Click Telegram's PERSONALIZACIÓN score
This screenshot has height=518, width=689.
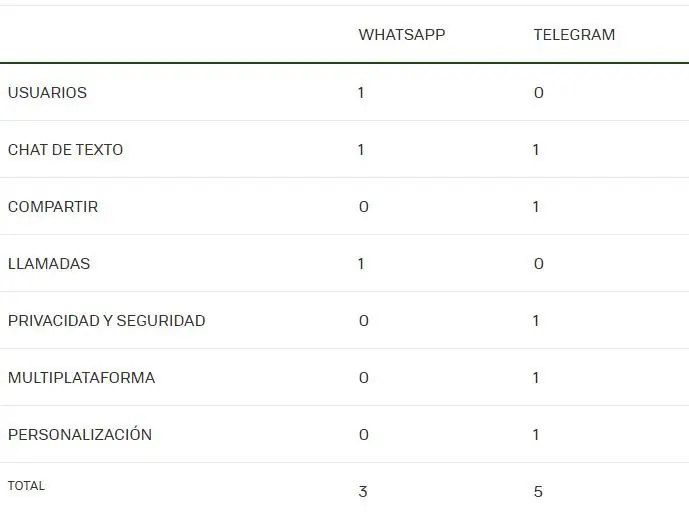pos(536,435)
